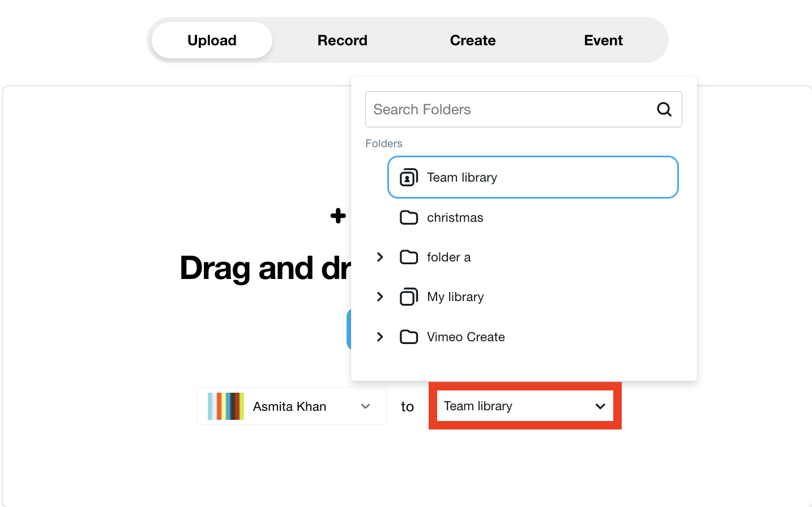The height and width of the screenshot is (507, 812).
Task: Expand Vimeo Create folder chevron
Action: click(380, 337)
